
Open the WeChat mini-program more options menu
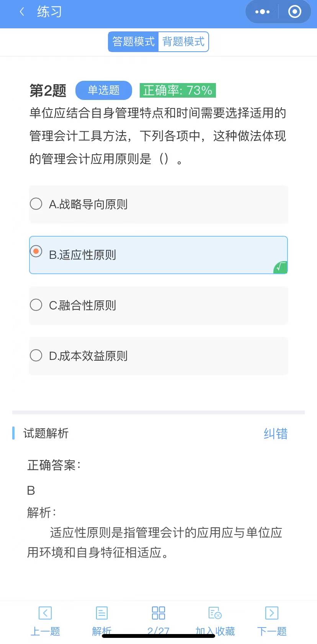click(x=261, y=12)
